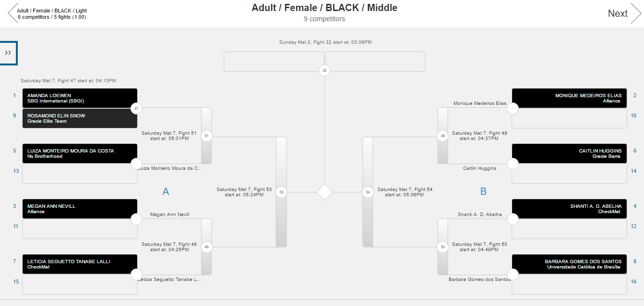Click the fight 48 circle marker
This screenshot has width=644, height=306.
click(206, 247)
